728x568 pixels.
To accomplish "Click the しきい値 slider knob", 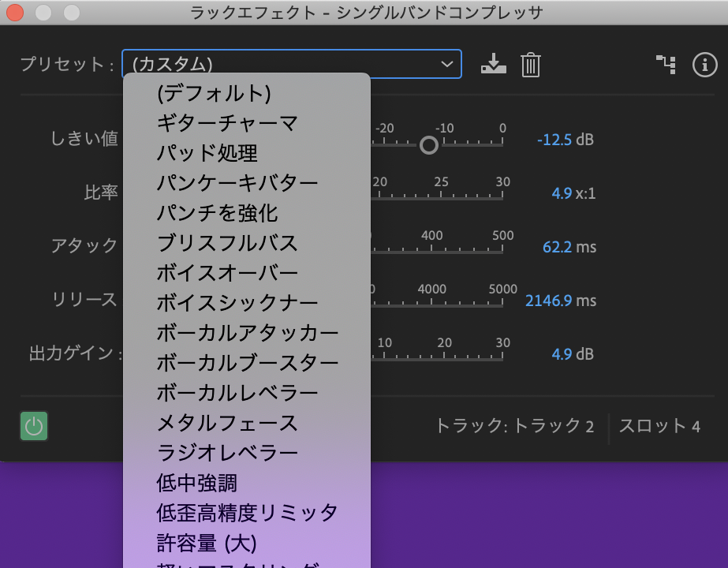I will (x=428, y=145).
